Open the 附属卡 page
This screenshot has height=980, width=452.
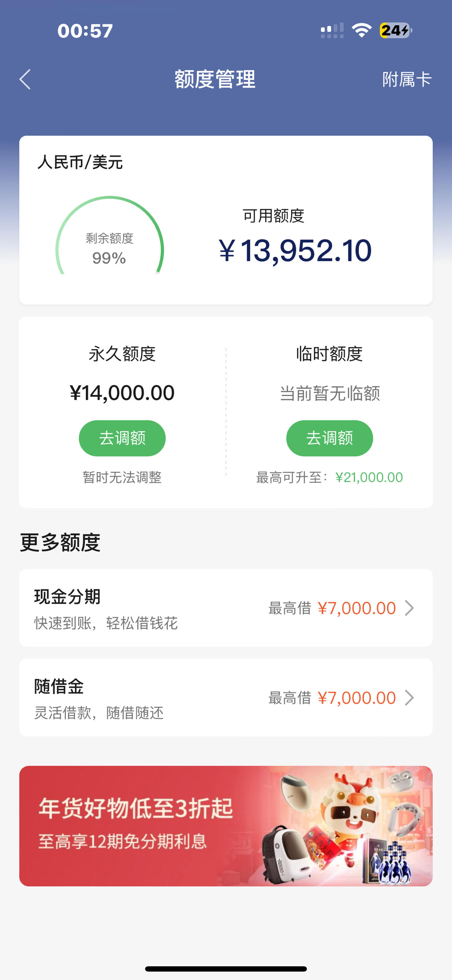click(407, 79)
